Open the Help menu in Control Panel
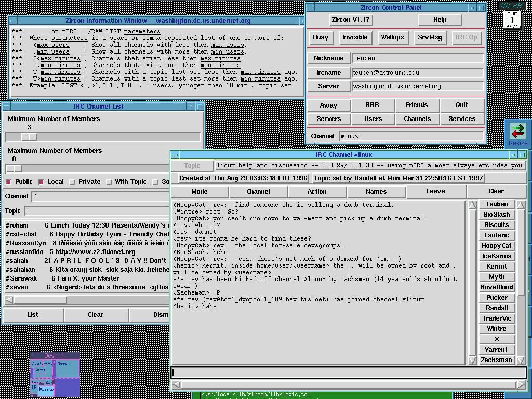The image size is (532, 399). tap(440, 20)
